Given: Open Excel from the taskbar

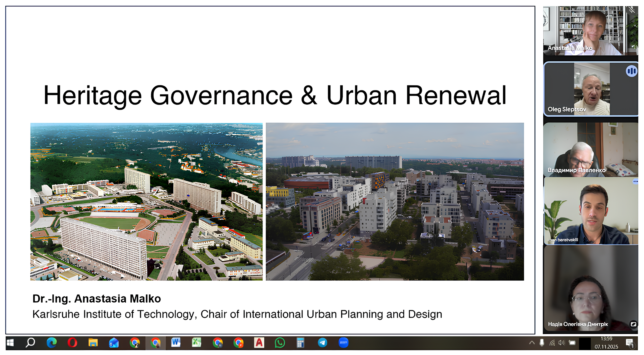Looking at the screenshot, I should (197, 343).
